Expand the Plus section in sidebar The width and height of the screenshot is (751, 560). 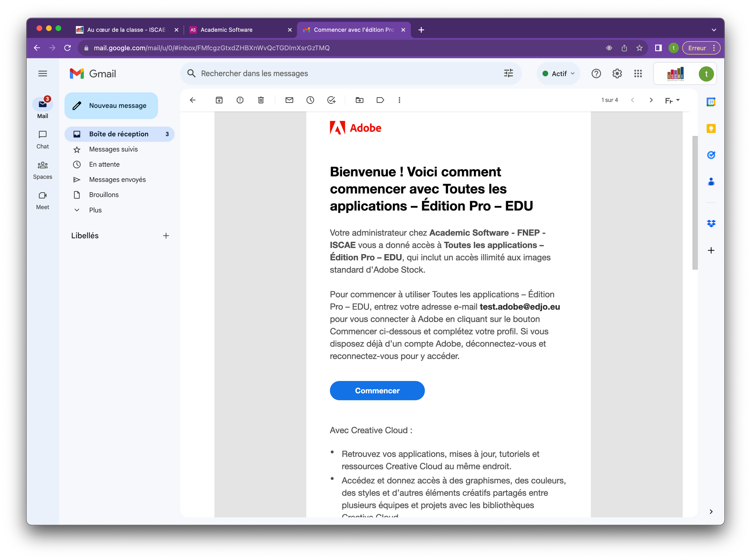95,210
